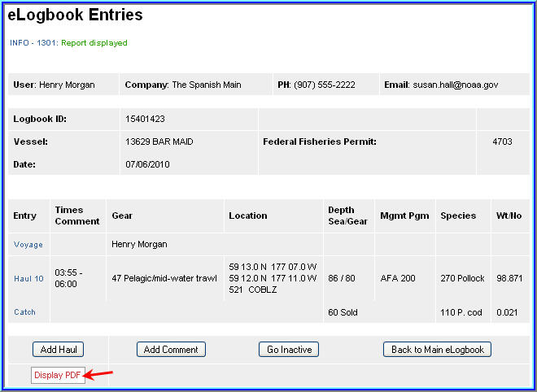
Task: Open the Catch entry link
Action: 24,311
